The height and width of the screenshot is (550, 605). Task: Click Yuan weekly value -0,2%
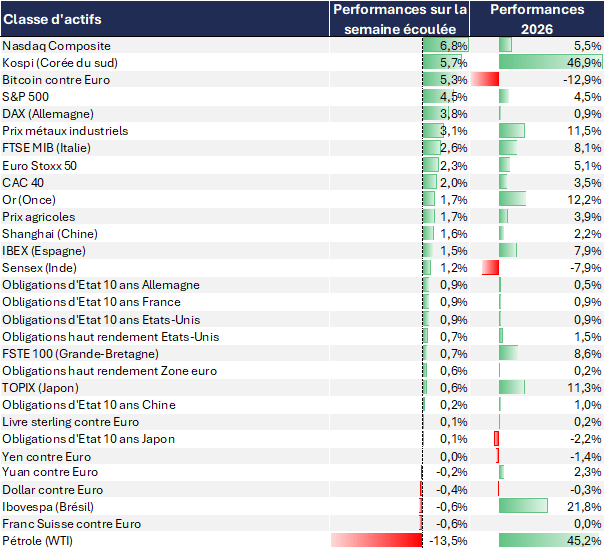[x=452, y=472]
